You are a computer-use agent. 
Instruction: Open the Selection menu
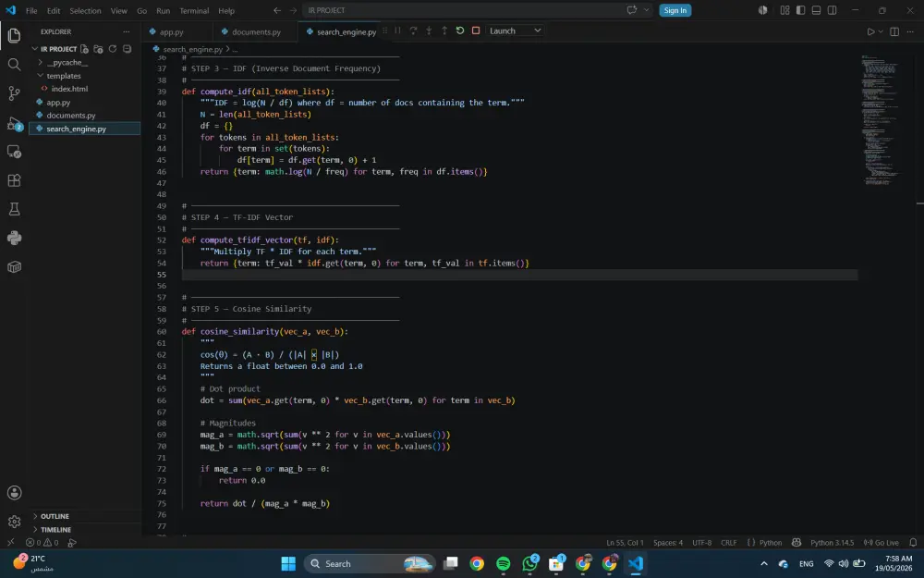(85, 10)
